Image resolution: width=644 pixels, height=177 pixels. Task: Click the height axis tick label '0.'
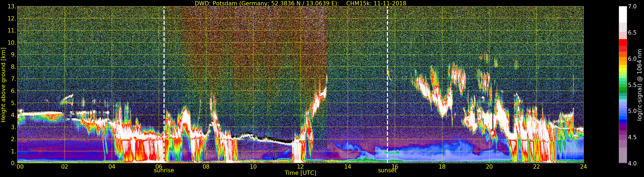tap(14, 163)
